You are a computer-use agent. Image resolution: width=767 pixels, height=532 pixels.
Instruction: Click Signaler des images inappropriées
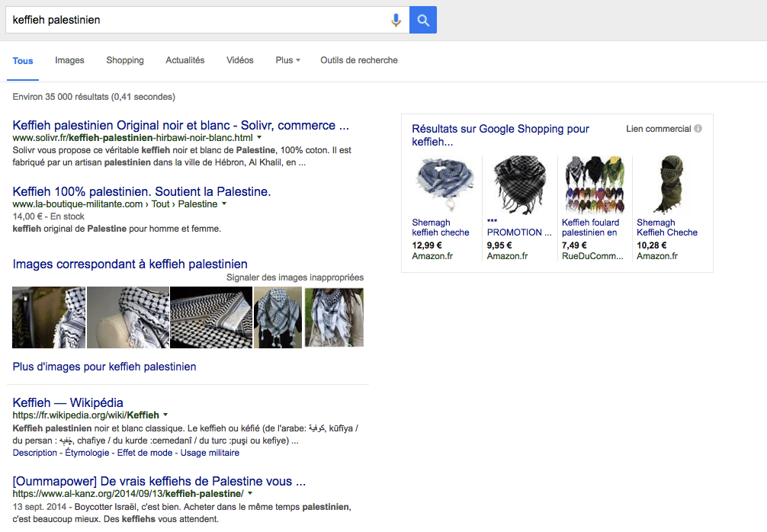pyautogui.click(x=295, y=277)
